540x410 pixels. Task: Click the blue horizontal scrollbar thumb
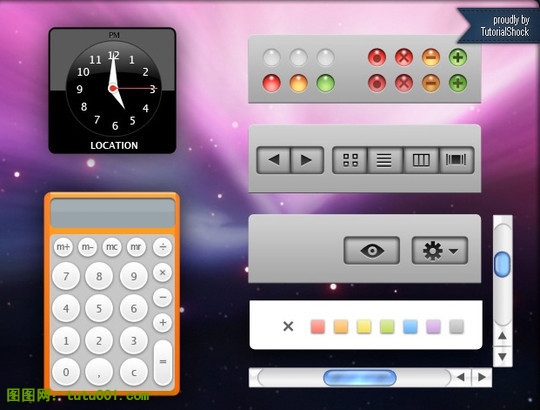360,378
